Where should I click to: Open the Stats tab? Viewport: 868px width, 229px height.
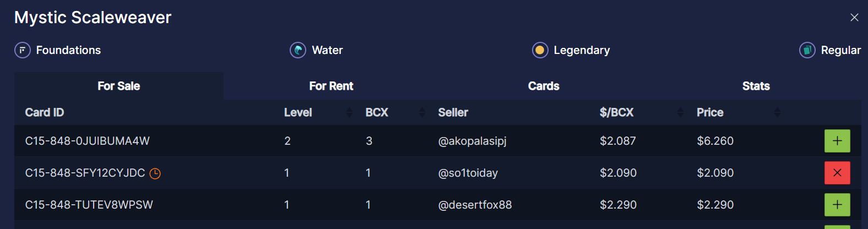756,86
